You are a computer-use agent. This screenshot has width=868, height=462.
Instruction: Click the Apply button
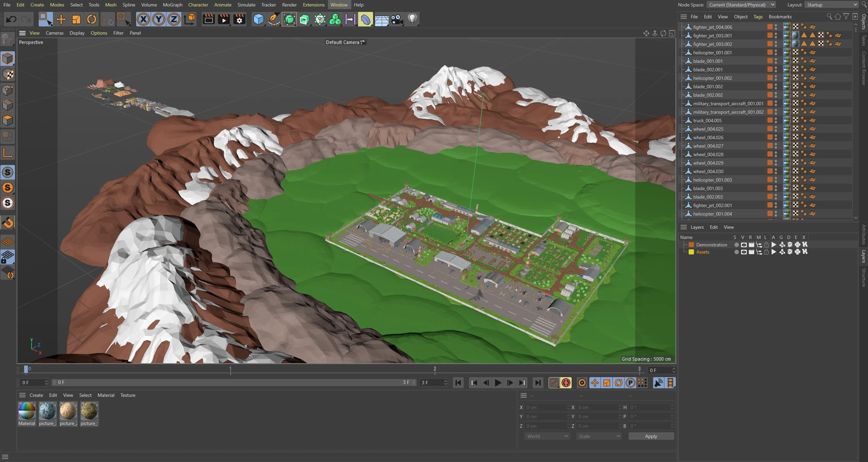coord(651,436)
